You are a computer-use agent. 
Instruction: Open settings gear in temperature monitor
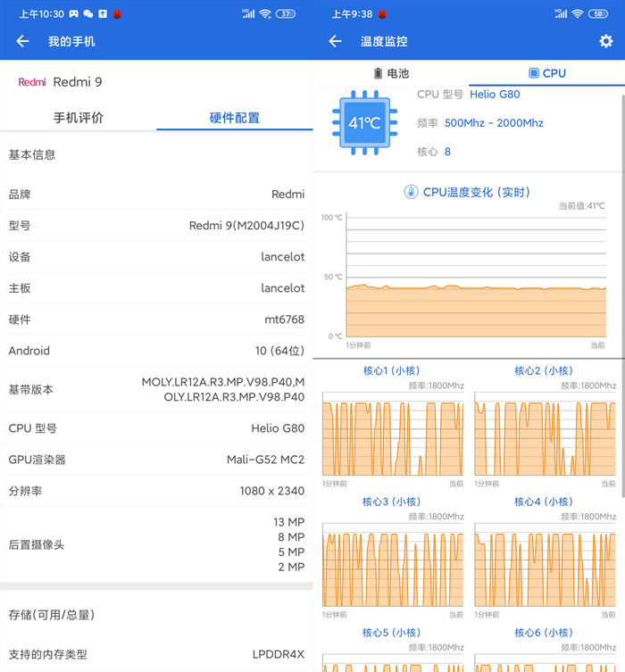coord(605,41)
